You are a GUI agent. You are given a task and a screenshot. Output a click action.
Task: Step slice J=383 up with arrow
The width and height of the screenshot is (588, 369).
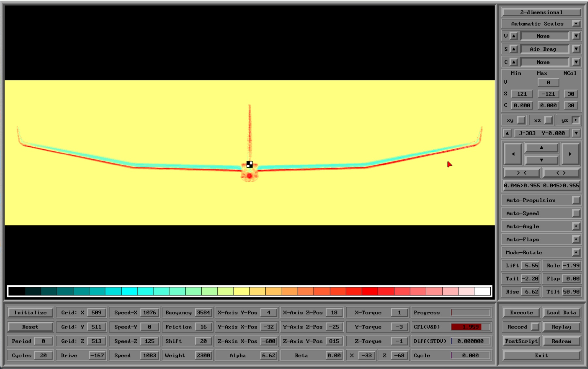(x=507, y=133)
